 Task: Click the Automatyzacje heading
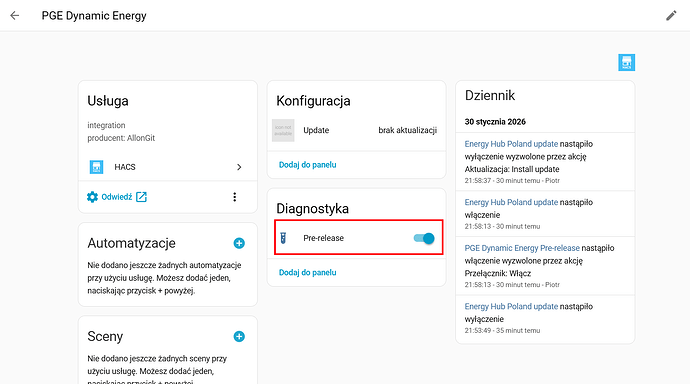131,243
